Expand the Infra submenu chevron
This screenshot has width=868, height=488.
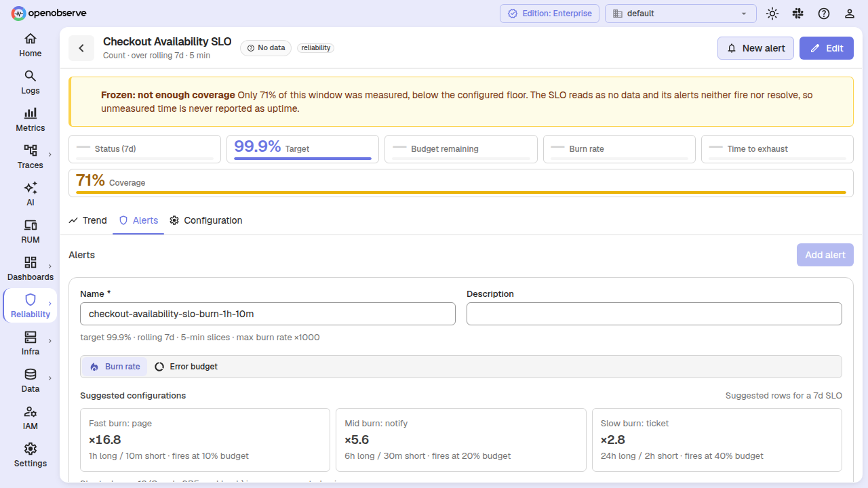pos(50,341)
